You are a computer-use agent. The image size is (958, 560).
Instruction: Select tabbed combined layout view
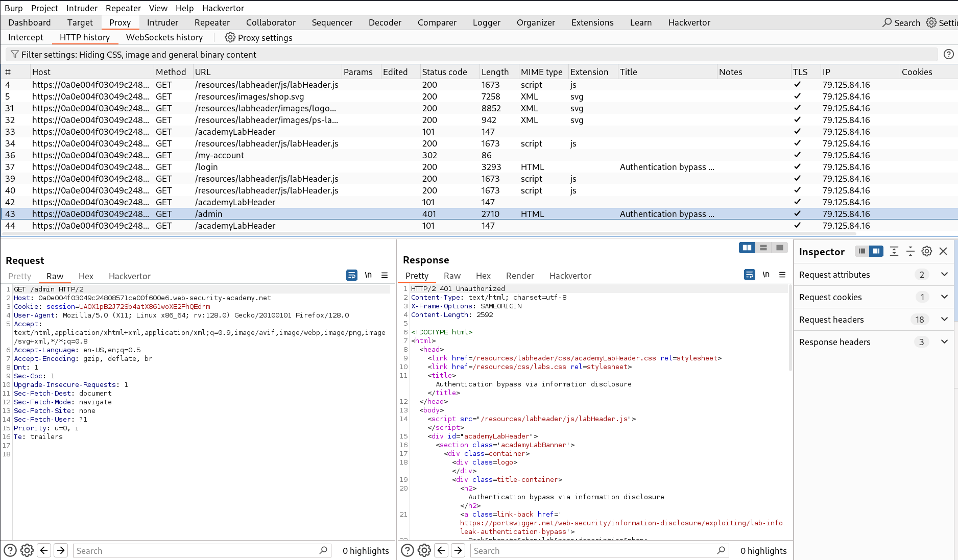tap(780, 248)
